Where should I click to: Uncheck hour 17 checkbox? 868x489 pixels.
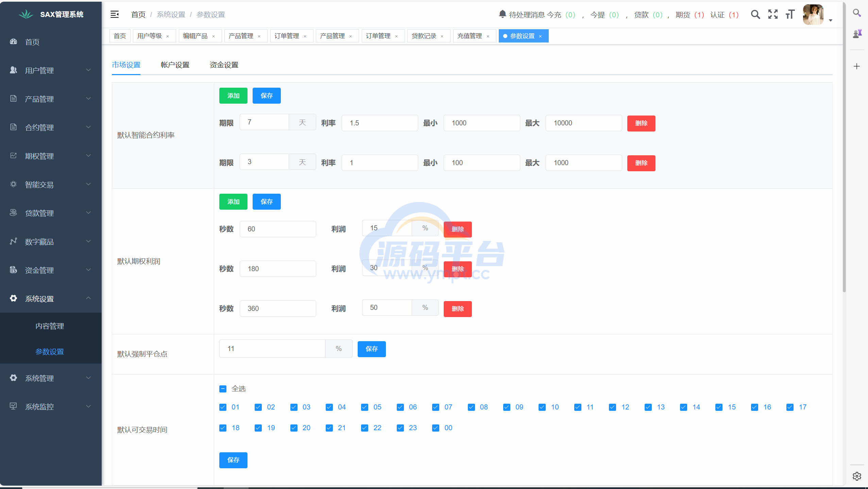click(x=790, y=407)
